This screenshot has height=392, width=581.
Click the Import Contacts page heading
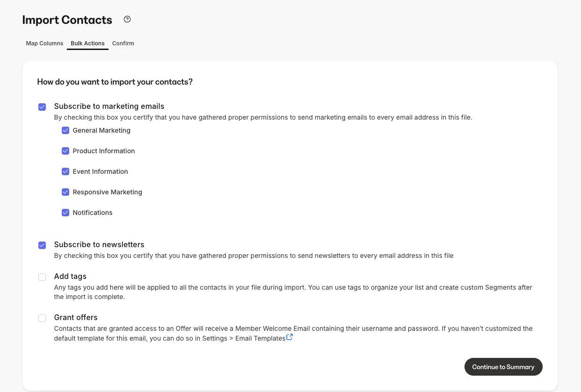pyautogui.click(x=67, y=20)
